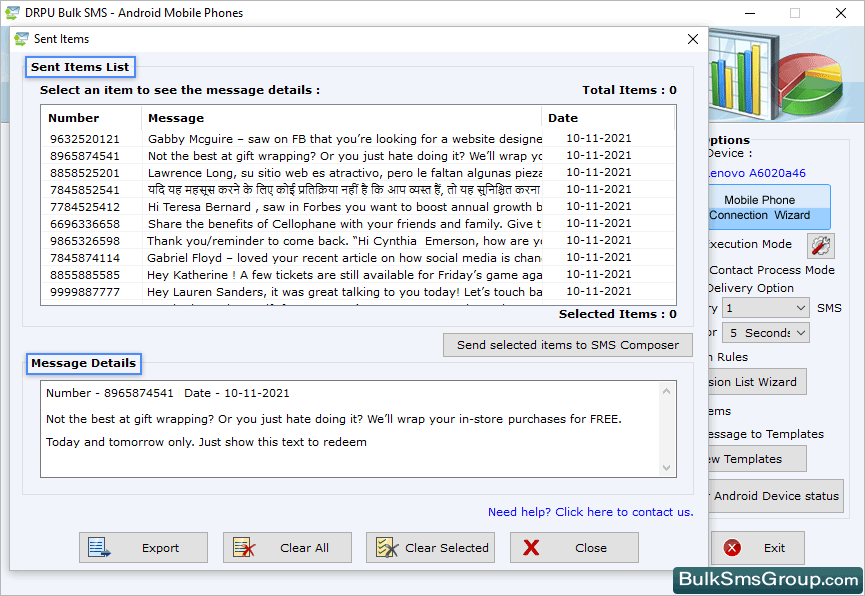
Task: Click the red Exit button in the main window
Action: click(757, 547)
